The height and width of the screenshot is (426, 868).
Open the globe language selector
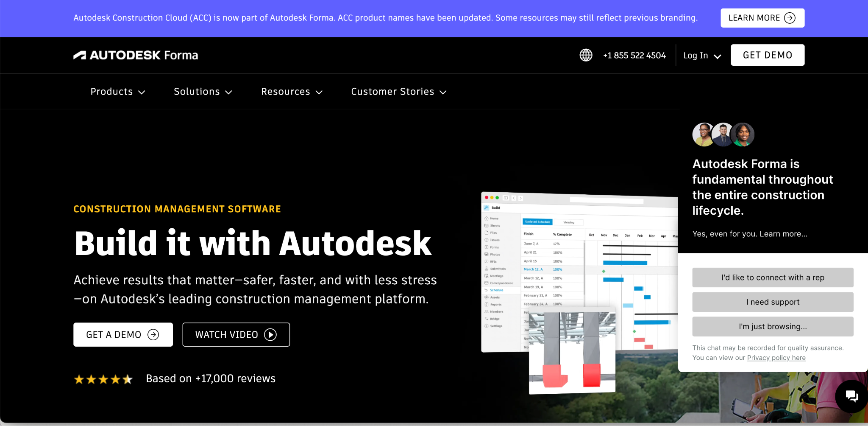(586, 55)
